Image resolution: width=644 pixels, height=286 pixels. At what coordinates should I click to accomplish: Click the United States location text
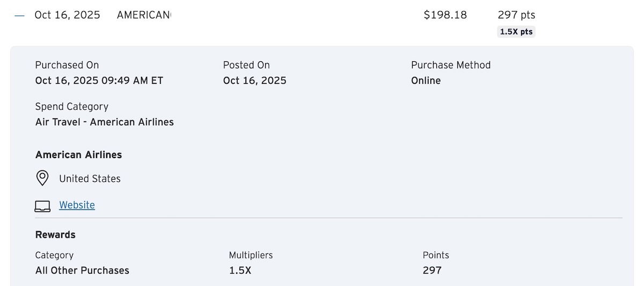(x=90, y=178)
